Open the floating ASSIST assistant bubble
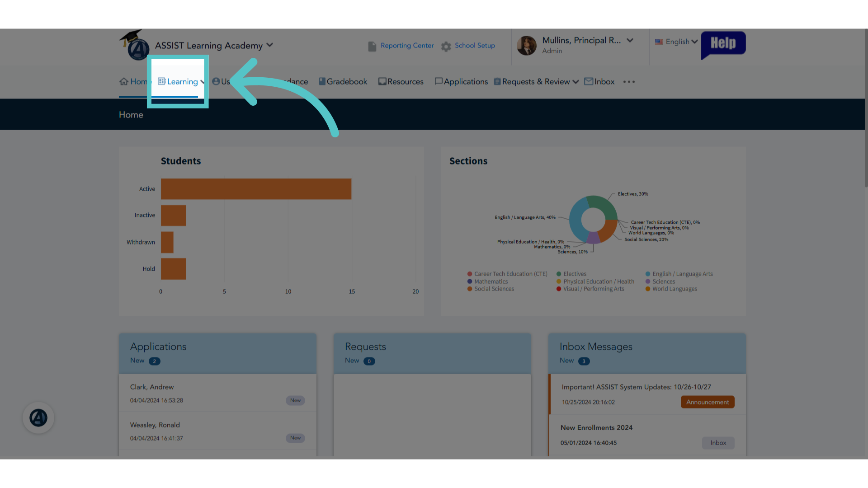The height and width of the screenshot is (488, 868). click(x=38, y=418)
